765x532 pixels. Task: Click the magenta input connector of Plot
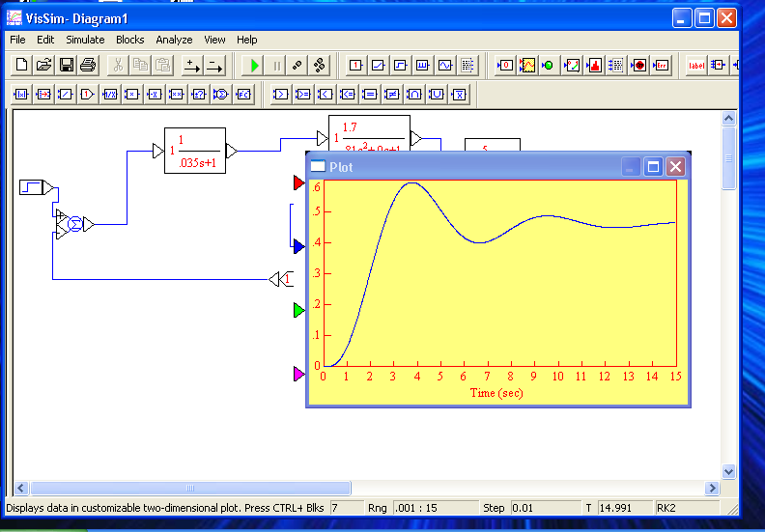298,374
